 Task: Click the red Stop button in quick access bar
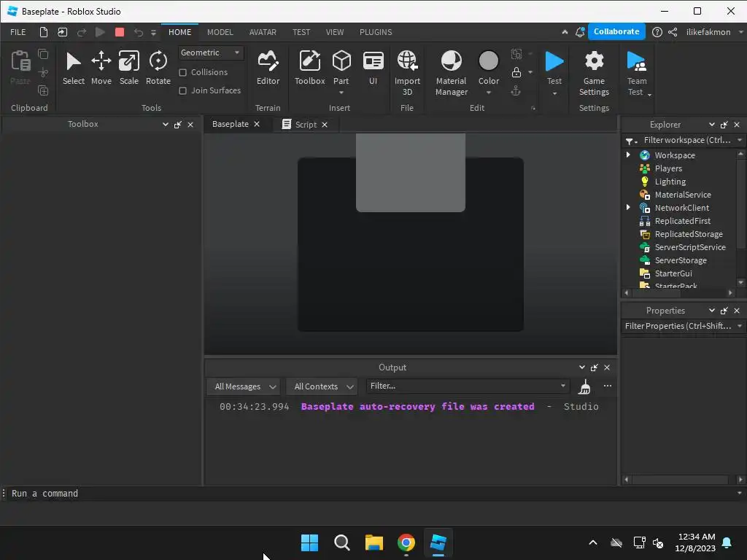coord(120,32)
